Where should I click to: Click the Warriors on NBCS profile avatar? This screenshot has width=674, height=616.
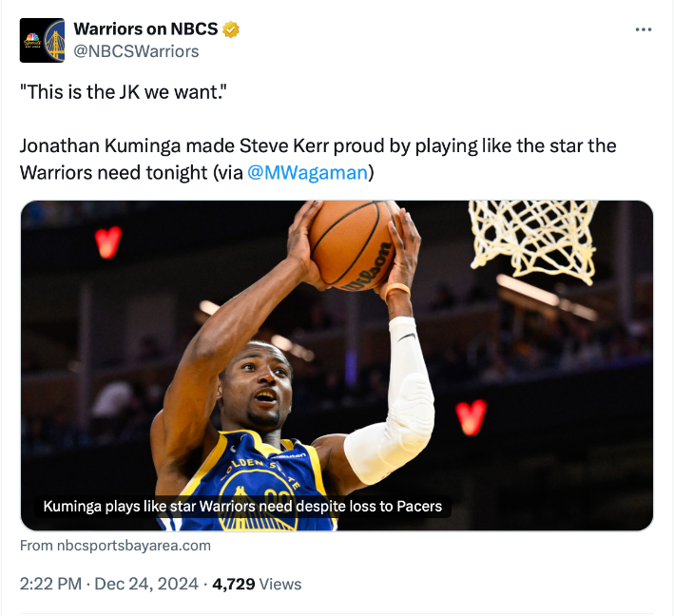[42, 40]
